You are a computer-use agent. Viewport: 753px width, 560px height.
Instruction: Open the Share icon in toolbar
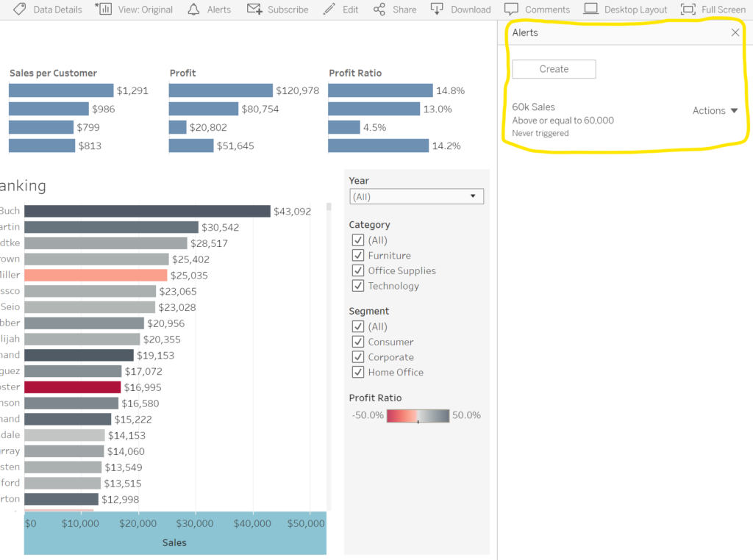379,10
